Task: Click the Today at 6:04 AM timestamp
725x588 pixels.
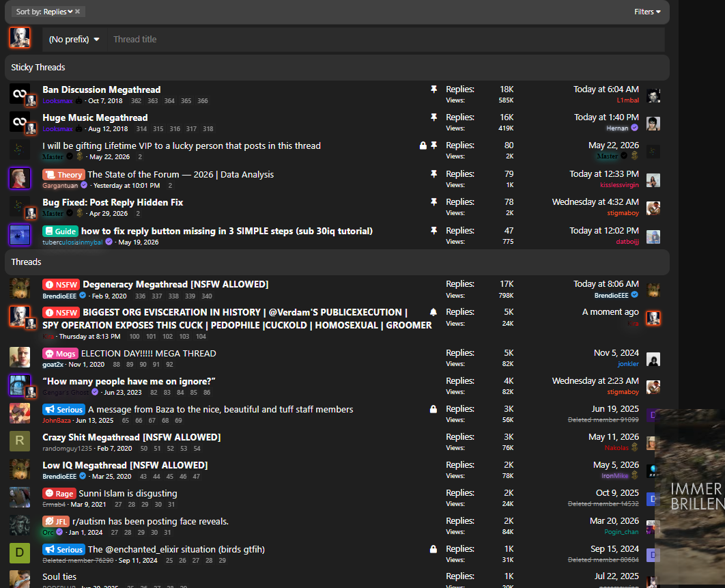Action: click(x=606, y=89)
